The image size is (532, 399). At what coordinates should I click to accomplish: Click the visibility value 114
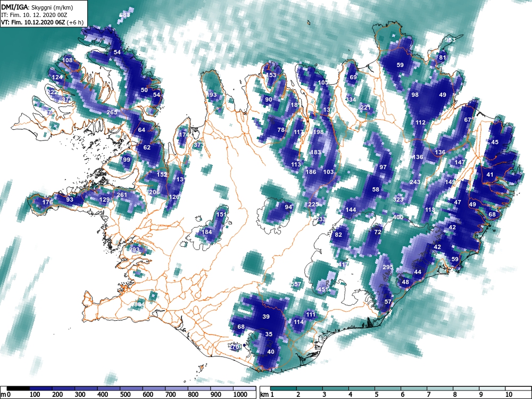point(298,322)
